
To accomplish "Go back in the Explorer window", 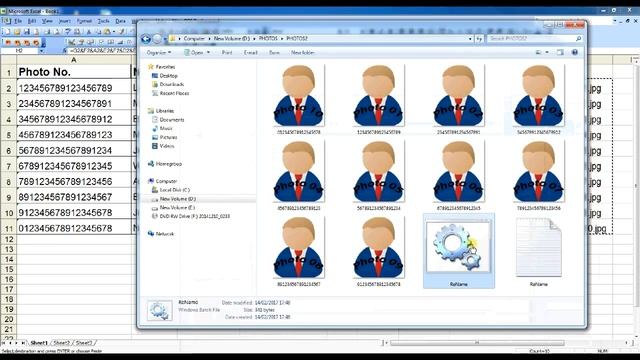I will click(x=146, y=39).
